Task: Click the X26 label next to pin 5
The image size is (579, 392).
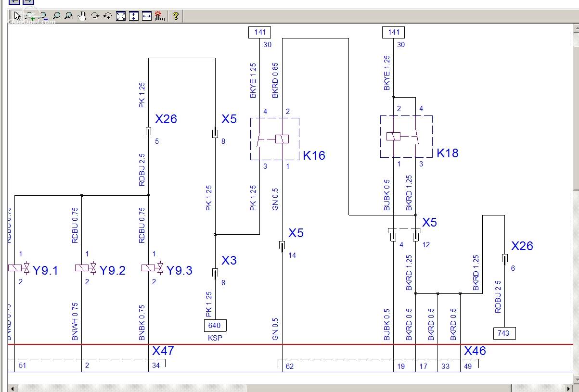Action: [166, 119]
